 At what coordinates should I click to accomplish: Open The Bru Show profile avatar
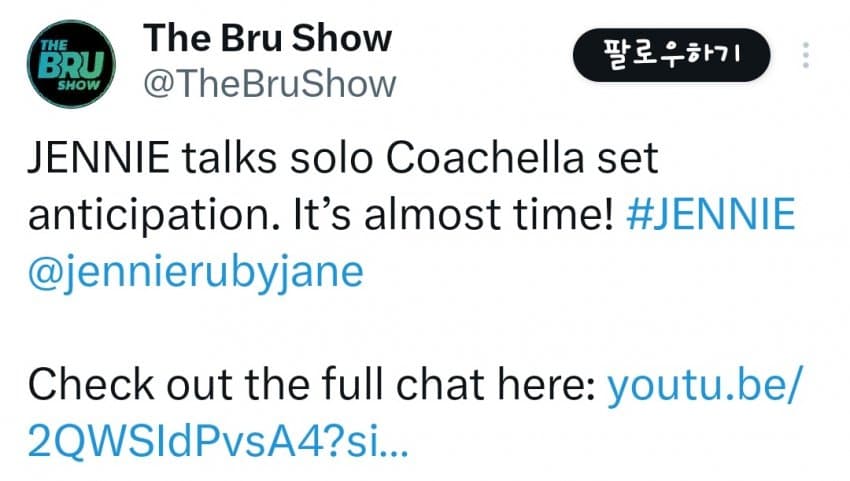71,65
